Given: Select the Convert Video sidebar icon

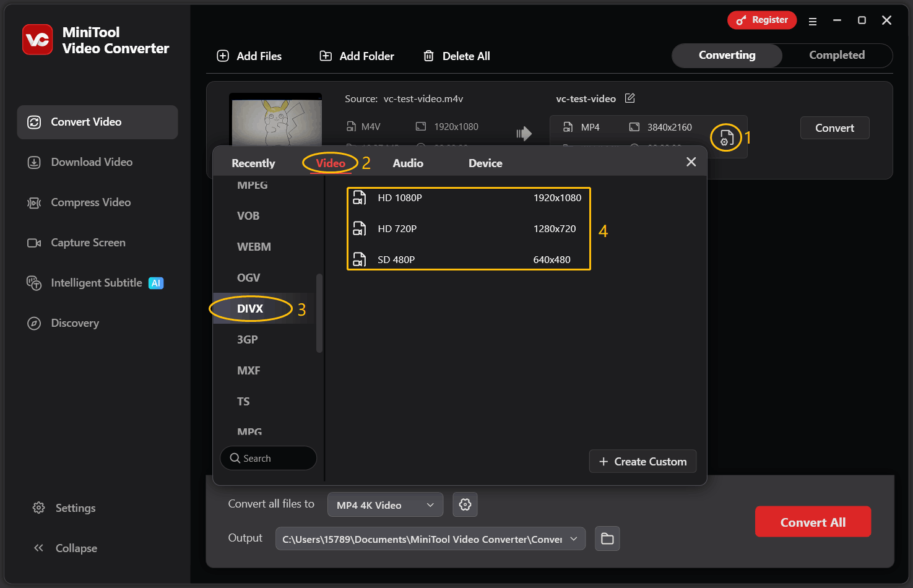Looking at the screenshot, I should pyautogui.click(x=35, y=122).
